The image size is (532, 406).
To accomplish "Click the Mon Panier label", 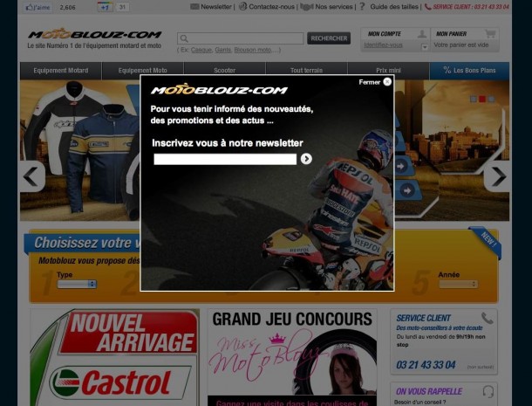I will click(x=451, y=34).
